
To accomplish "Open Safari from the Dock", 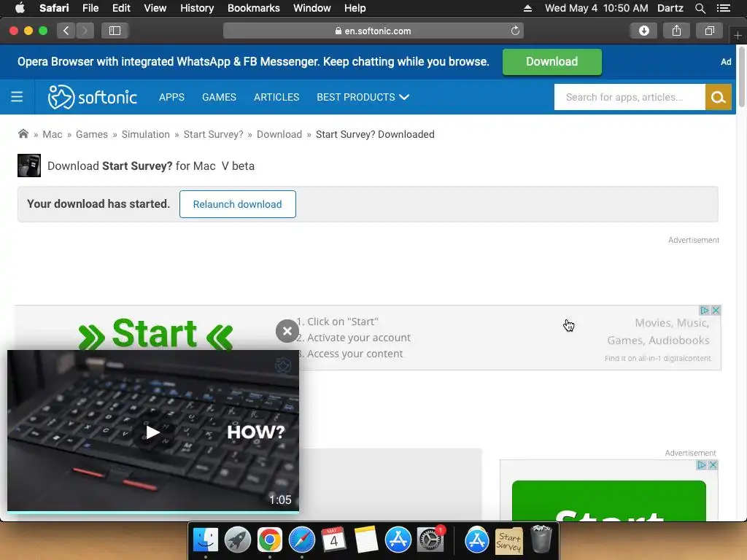I will 301,540.
